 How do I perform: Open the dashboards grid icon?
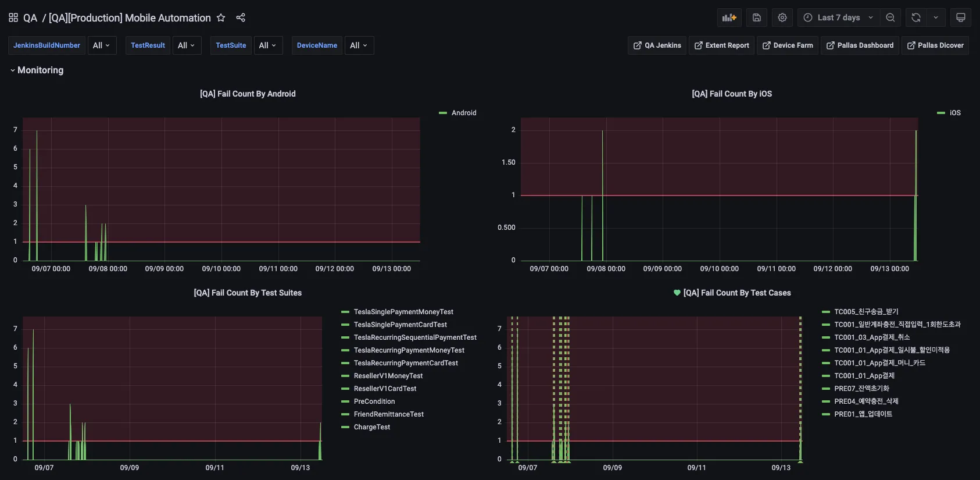tap(13, 17)
